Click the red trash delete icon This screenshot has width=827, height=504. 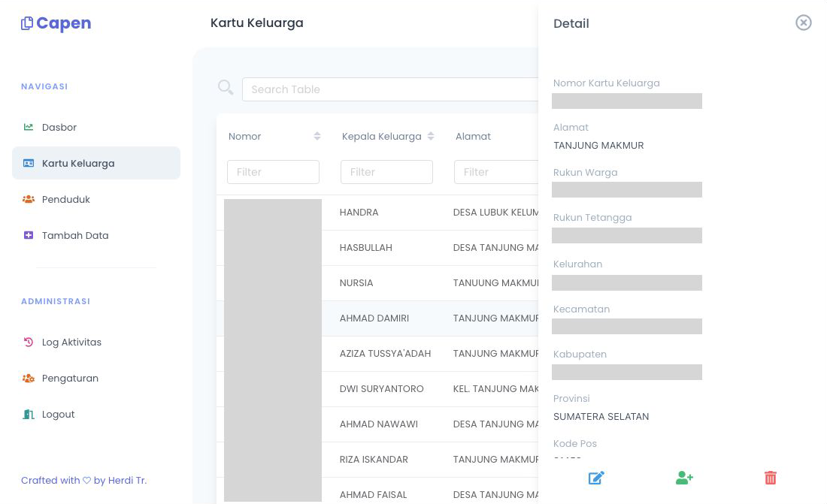(x=771, y=478)
